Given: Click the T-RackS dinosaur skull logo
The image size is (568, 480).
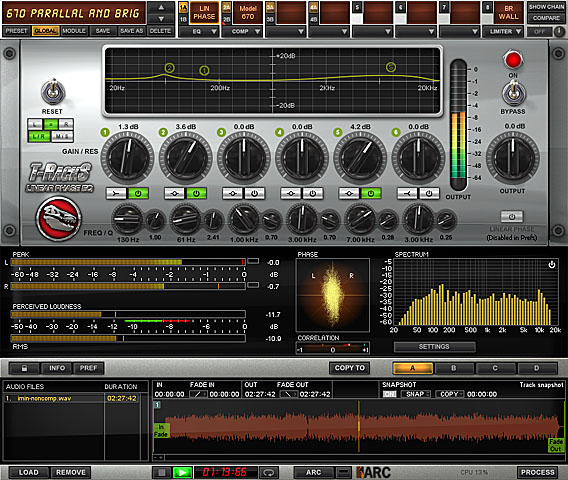Looking at the screenshot, I should point(59,218).
